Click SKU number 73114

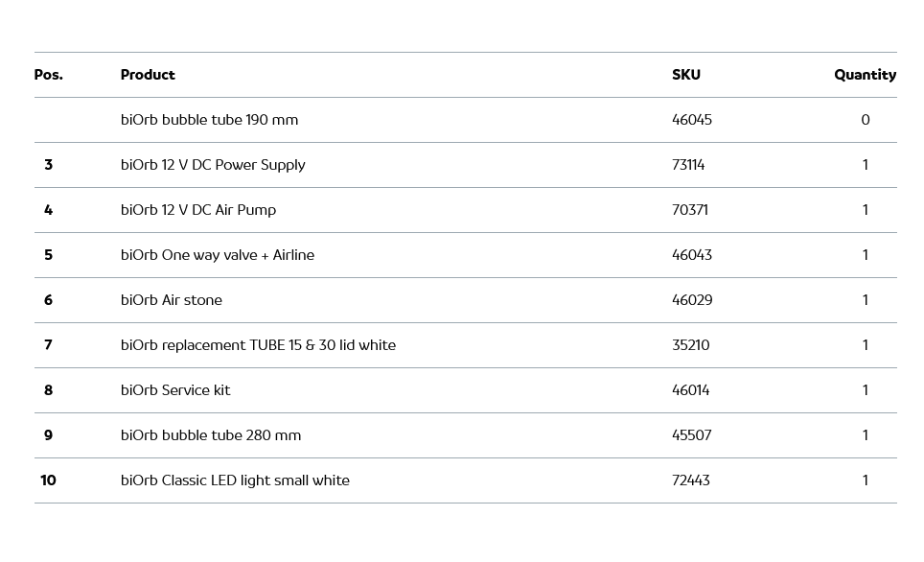pos(688,165)
